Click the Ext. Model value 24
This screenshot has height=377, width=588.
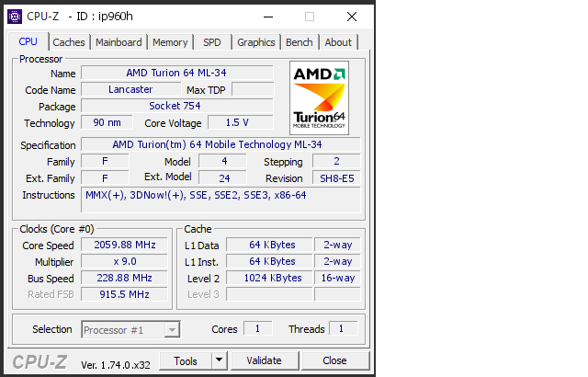[222, 177]
